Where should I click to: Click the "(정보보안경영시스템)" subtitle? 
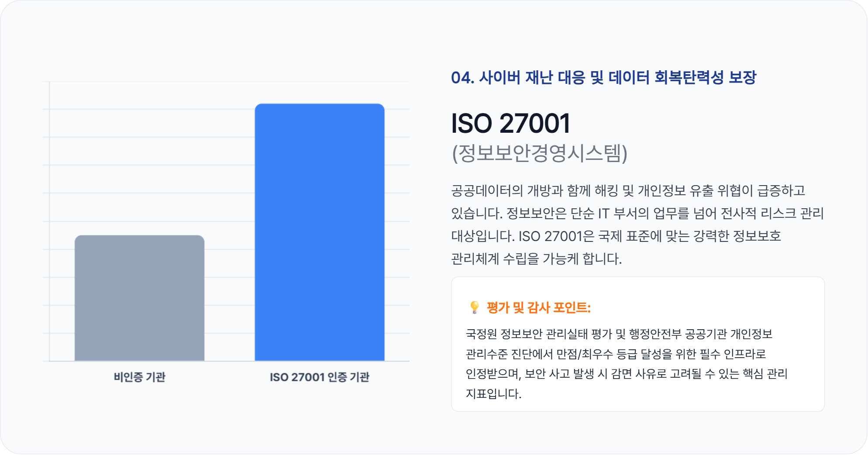pyautogui.click(x=539, y=153)
